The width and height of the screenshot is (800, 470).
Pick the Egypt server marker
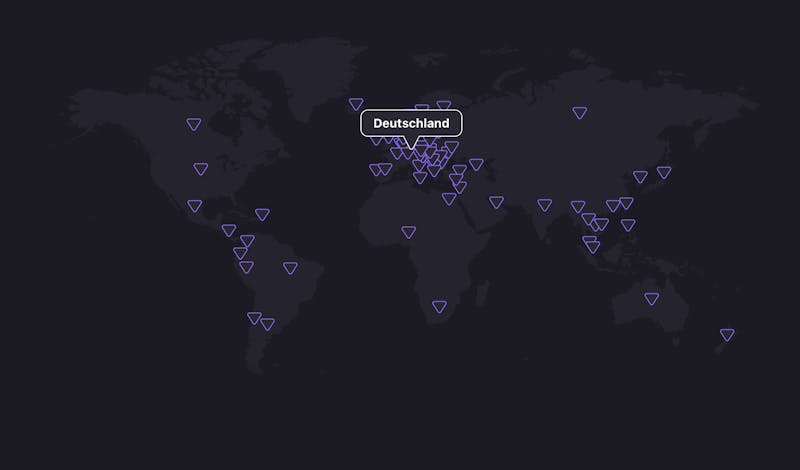point(449,199)
